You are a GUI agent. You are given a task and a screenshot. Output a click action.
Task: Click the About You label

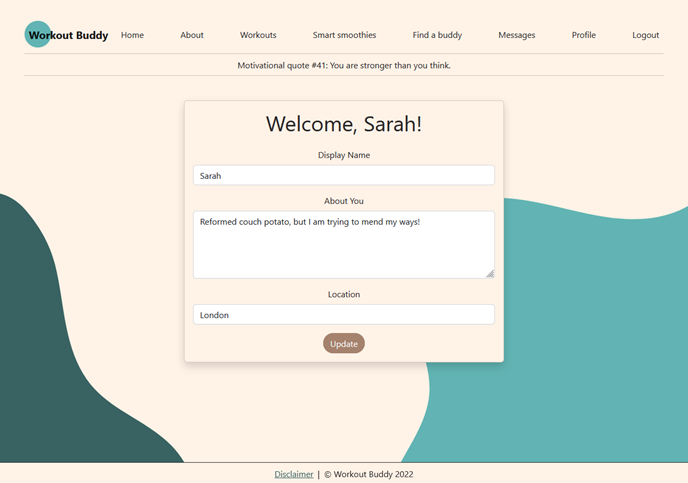(x=344, y=201)
